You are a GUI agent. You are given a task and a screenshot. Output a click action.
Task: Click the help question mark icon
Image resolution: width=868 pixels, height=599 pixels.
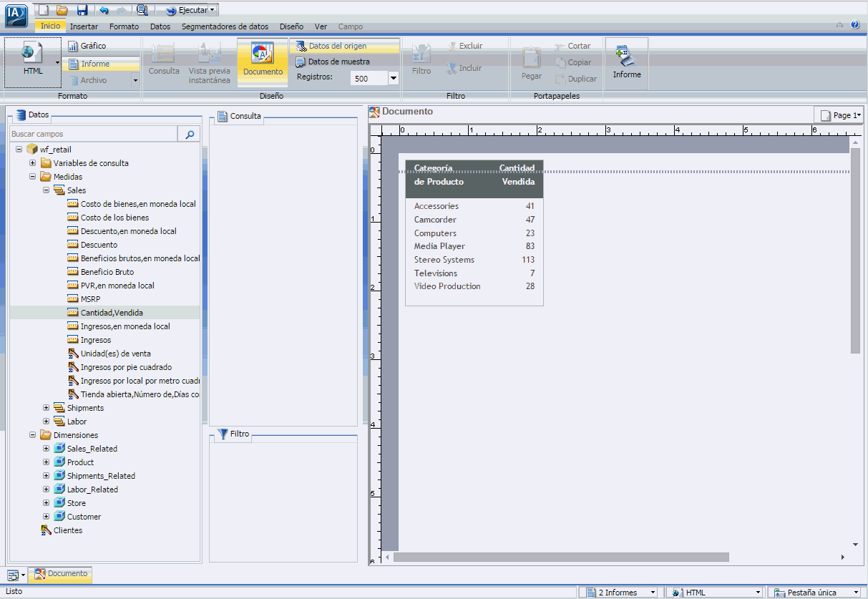click(855, 25)
